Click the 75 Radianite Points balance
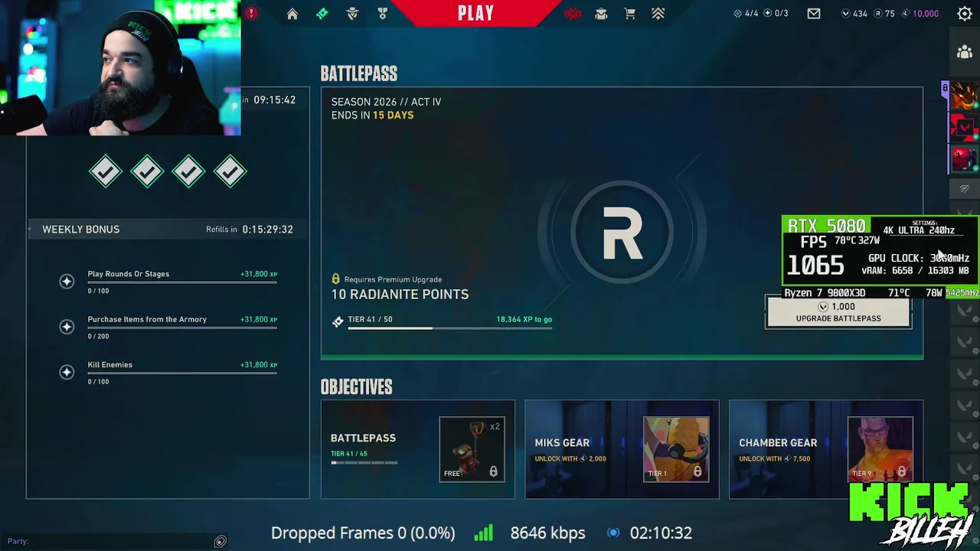The height and width of the screenshot is (551, 980). (x=884, y=14)
